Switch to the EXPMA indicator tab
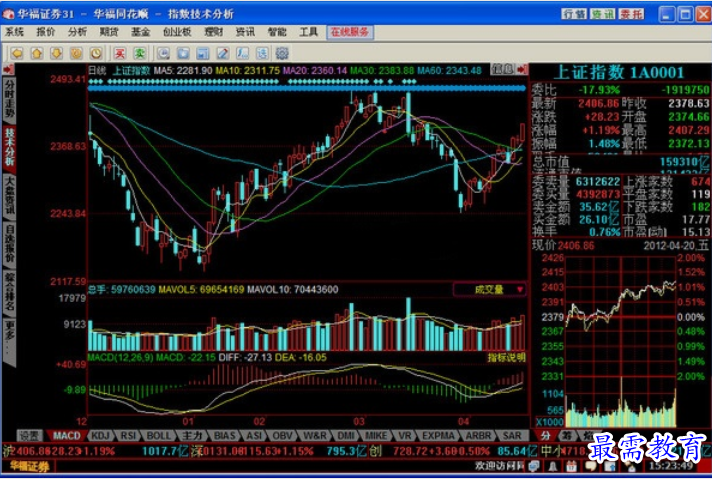Screen dimensions: 712x479 (438, 435)
